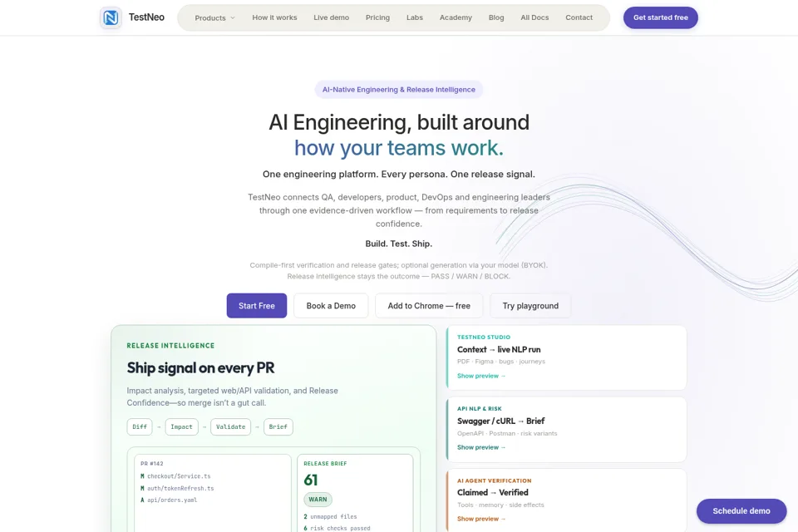Select the Brief step chip
Screen dimensions: 798x532
(x=278, y=426)
